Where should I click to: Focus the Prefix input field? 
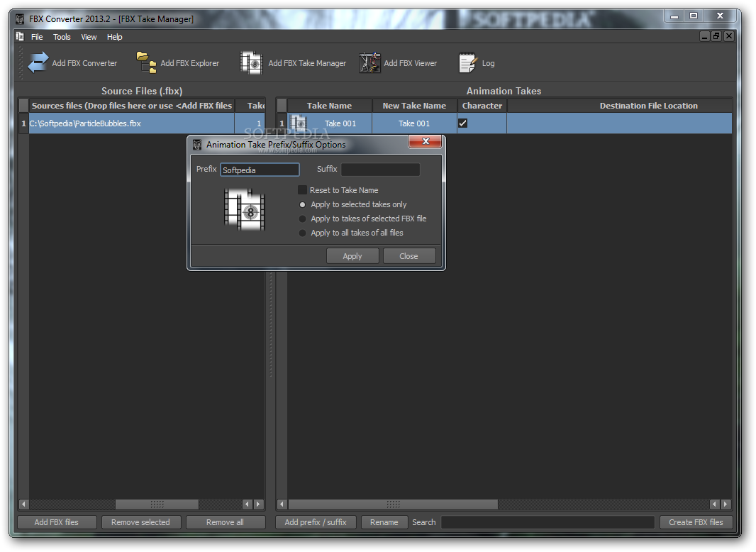(x=260, y=170)
